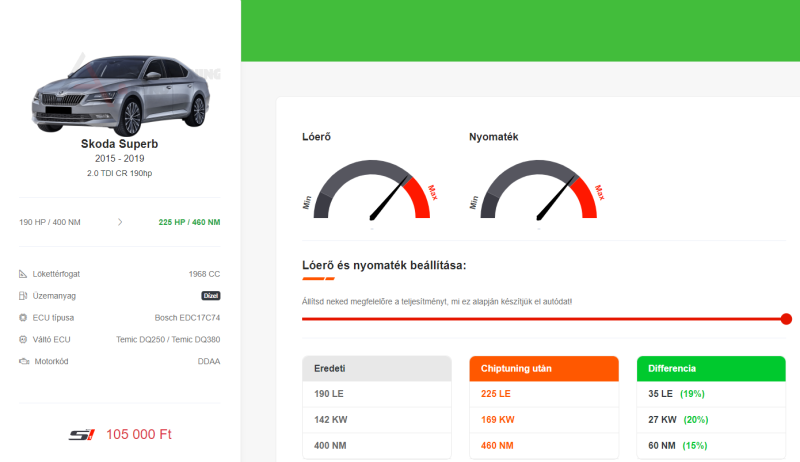Click the Váltó ECU label
800x462 pixels.
pyautogui.click(x=52, y=339)
